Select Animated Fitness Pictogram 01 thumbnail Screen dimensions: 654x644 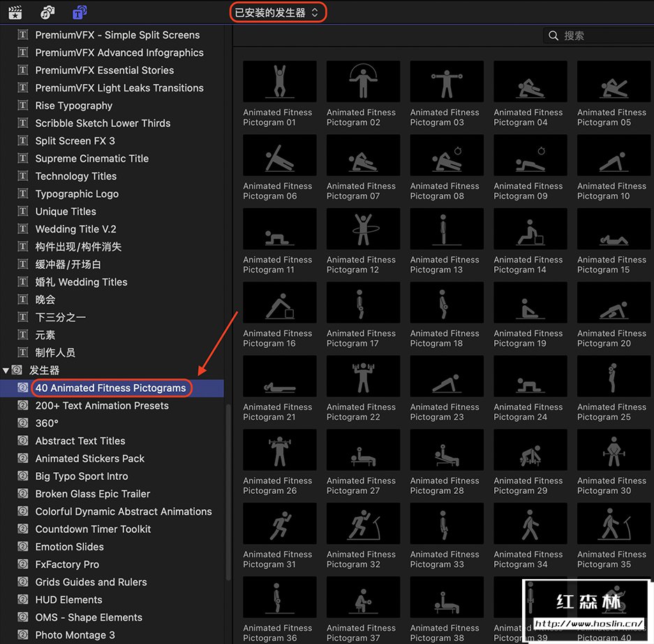(x=279, y=82)
